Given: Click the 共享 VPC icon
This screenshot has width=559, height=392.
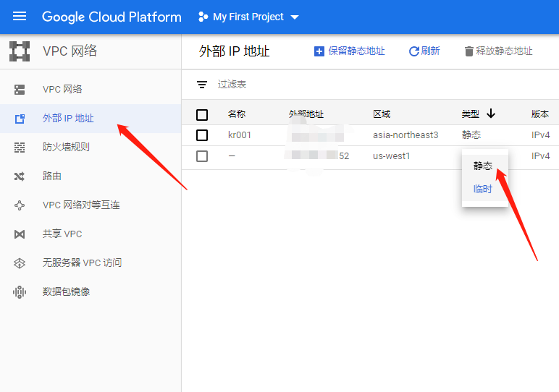Looking at the screenshot, I should (x=20, y=234).
